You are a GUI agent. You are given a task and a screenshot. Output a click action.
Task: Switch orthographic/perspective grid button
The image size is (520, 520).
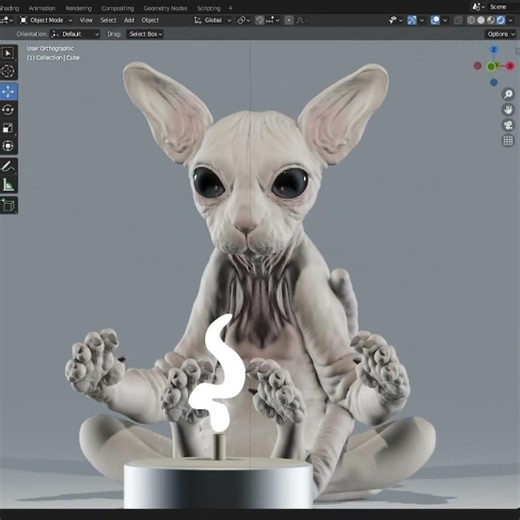pos(508,141)
